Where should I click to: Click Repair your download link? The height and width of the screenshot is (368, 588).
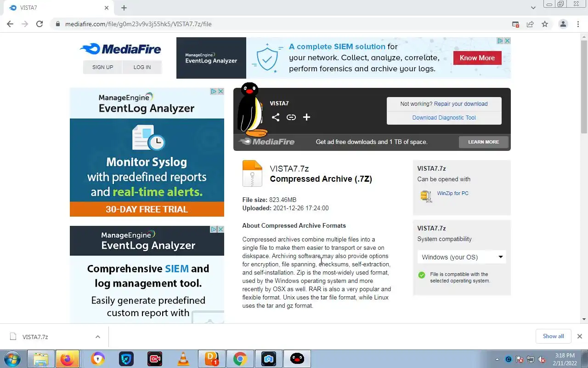[461, 104]
